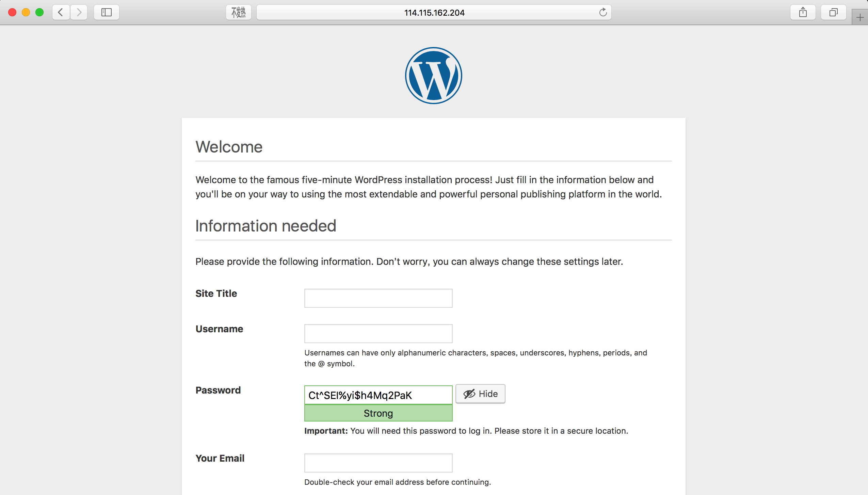This screenshot has width=868, height=495.
Task: Go back to the previous page
Action: point(61,13)
